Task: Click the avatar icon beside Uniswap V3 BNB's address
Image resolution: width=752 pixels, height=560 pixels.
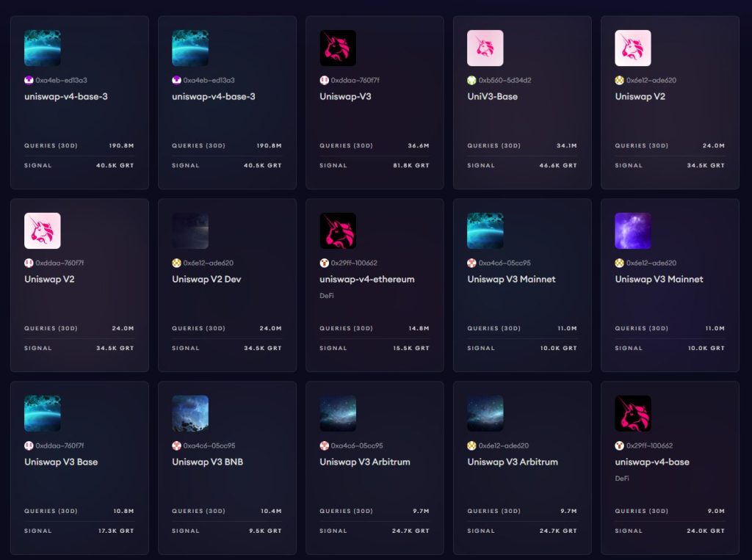Action: pyautogui.click(x=176, y=446)
